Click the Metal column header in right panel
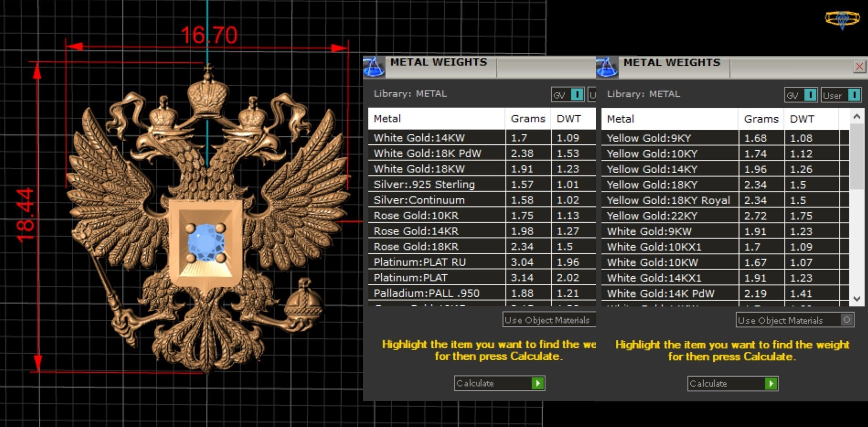Viewport: 868px width, 427px height. click(x=670, y=119)
